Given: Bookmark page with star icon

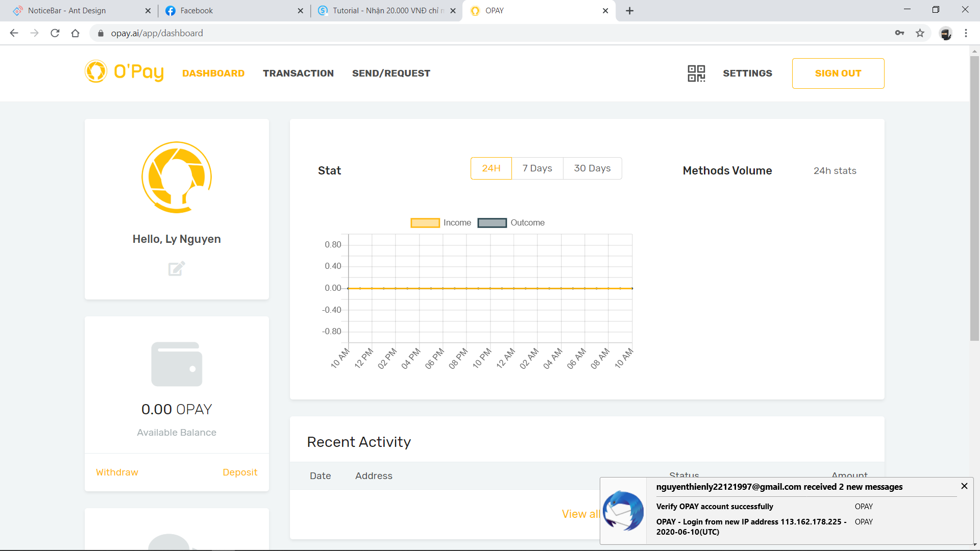Looking at the screenshot, I should (x=920, y=33).
